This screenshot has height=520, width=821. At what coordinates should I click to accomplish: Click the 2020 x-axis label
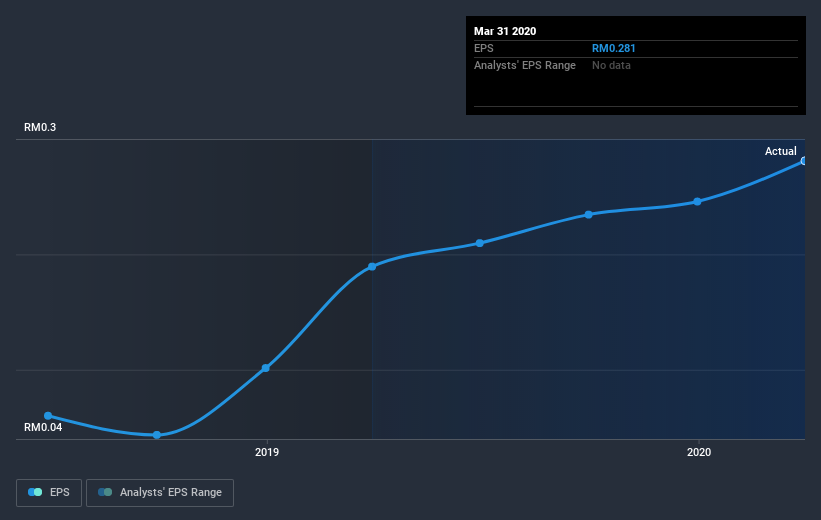pyautogui.click(x=699, y=452)
